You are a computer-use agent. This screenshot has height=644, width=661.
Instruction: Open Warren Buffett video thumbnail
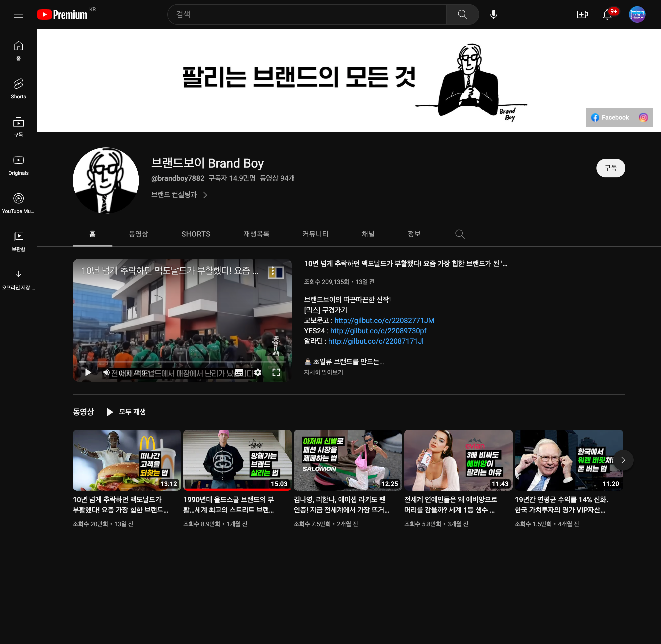[x=569, y=460]
